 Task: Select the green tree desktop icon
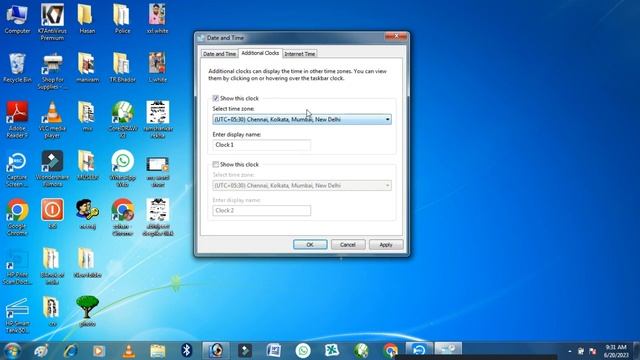coord(87,311)
